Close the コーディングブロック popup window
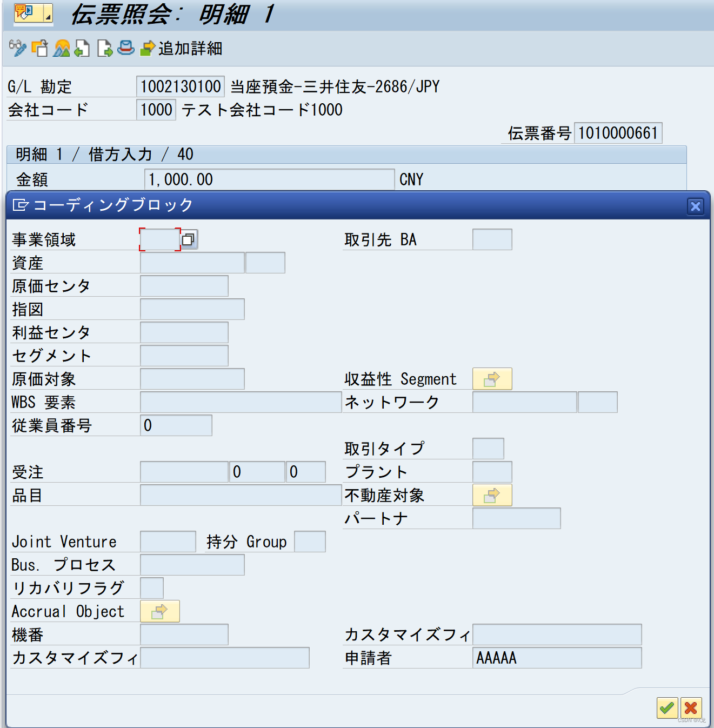The width and height of the screenshot is (714, 728). (695, 206)
